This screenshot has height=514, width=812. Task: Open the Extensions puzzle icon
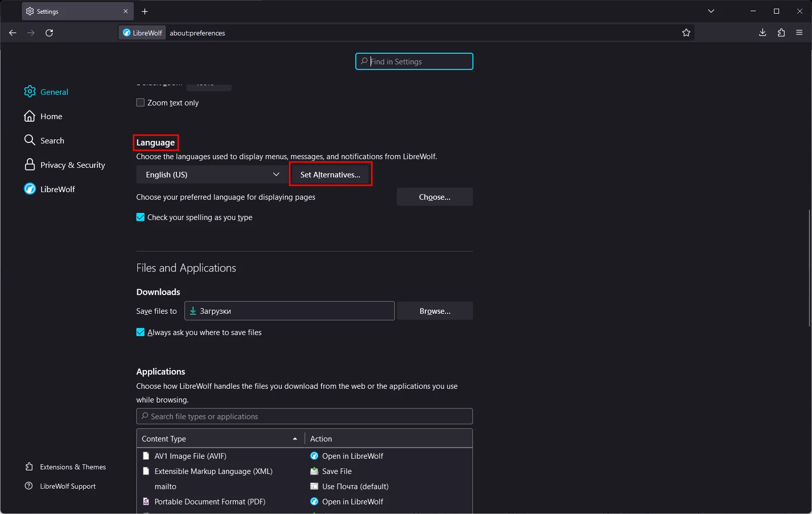pos(781,33)
